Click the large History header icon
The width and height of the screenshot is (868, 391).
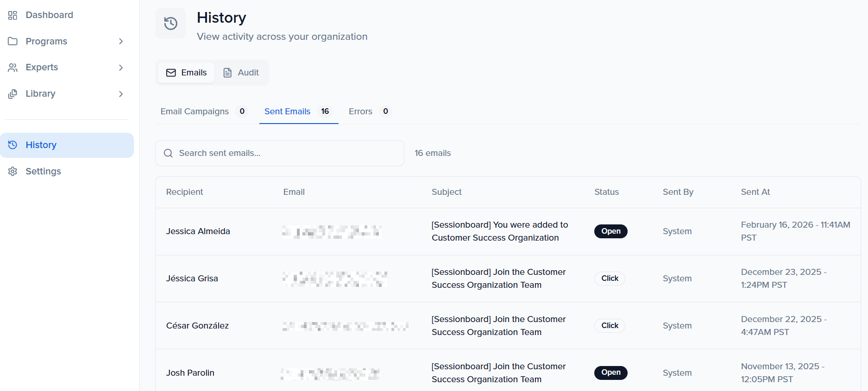coord(170,23)
